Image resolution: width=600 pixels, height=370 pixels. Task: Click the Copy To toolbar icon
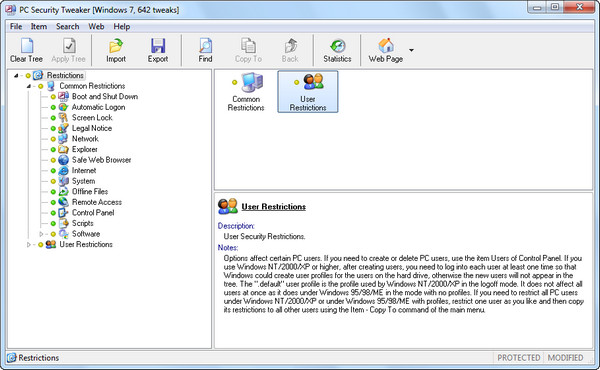click(248, 46)
